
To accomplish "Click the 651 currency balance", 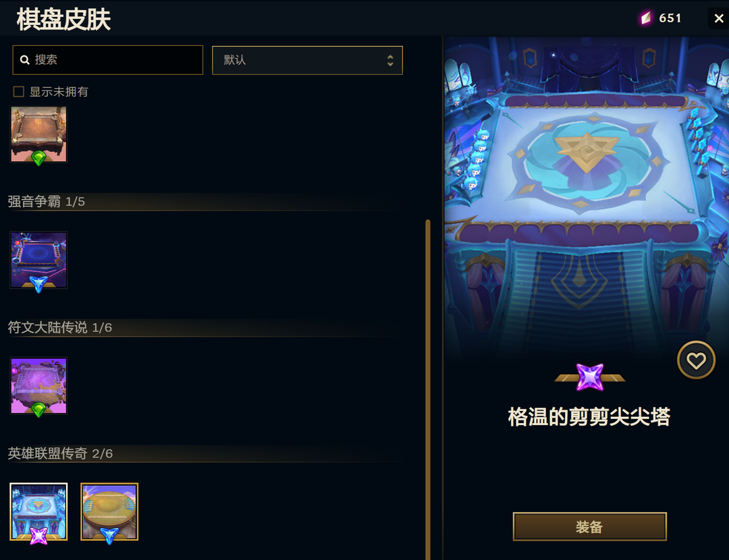I will (x=670, y=18).
